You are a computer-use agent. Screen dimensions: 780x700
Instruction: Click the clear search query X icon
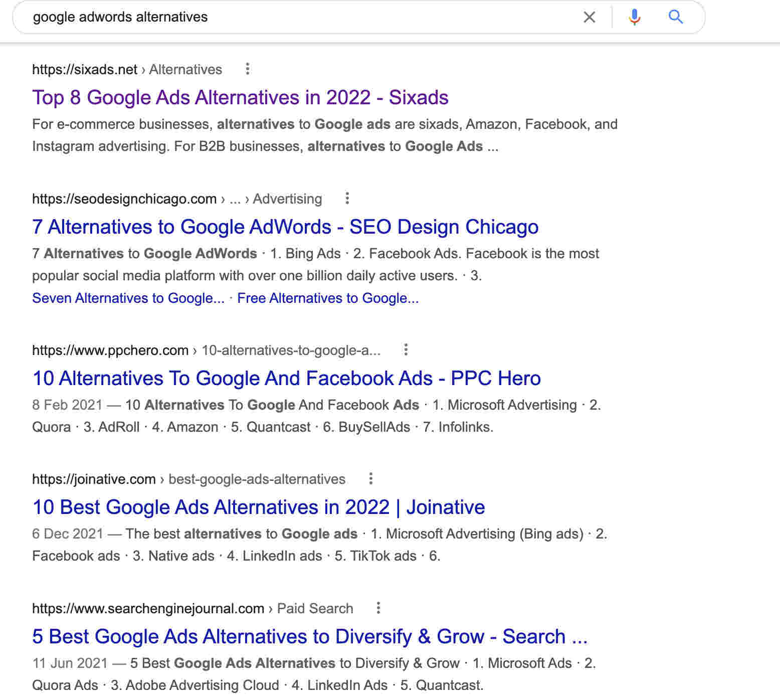click(x=589, y=17)
